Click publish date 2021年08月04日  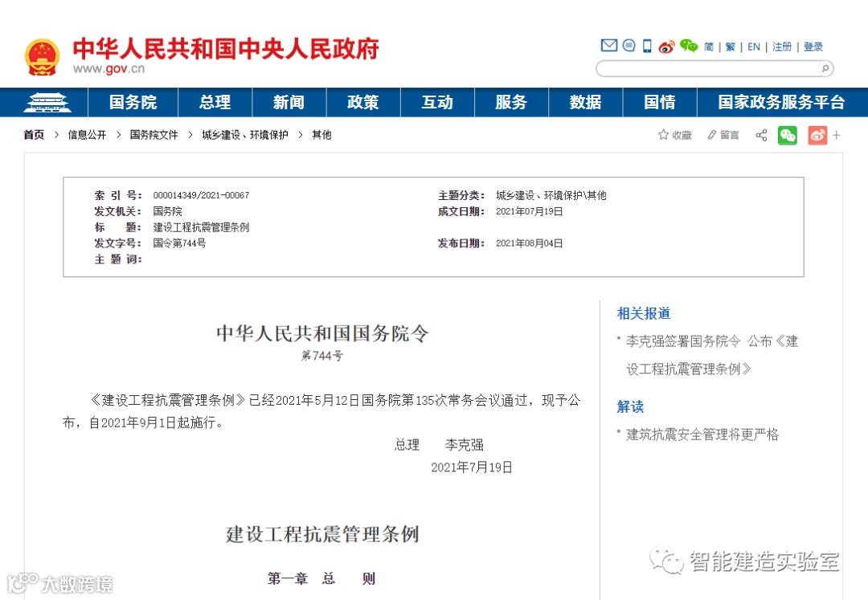click(x=529, y=243)
